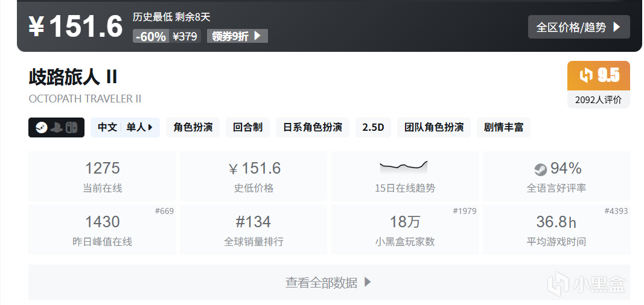Image resolution: width=644 pixels, height=305 pixels.
Task: Click 历史最低 剩余8天 label
Action: 171,17
